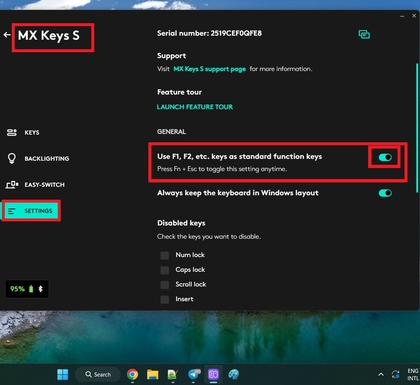Check the Num lock disable box
Image resolution: width=420 pixels, height=385 pixels.
[x=165, y=255]
